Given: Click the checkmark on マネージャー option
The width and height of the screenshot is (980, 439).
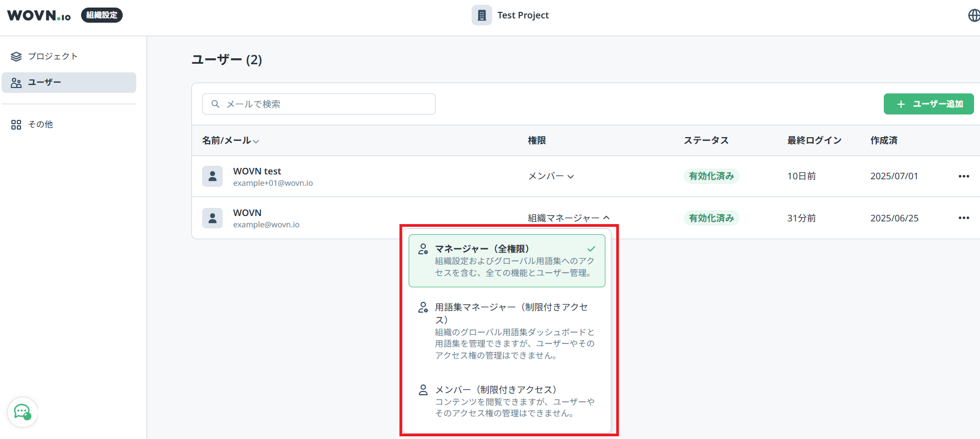Looking at the screenshot, I should pyautogui.click(x=591, y=249).
